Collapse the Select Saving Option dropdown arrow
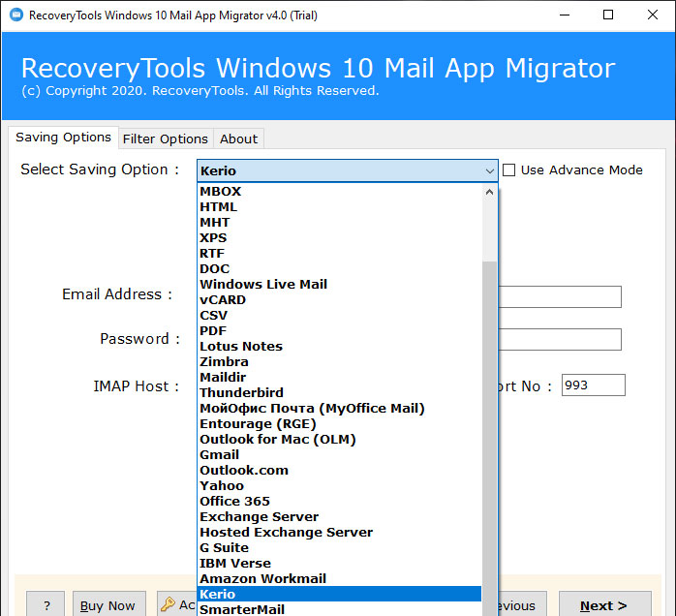The image size is (676, 616). (x=489, y=170)
